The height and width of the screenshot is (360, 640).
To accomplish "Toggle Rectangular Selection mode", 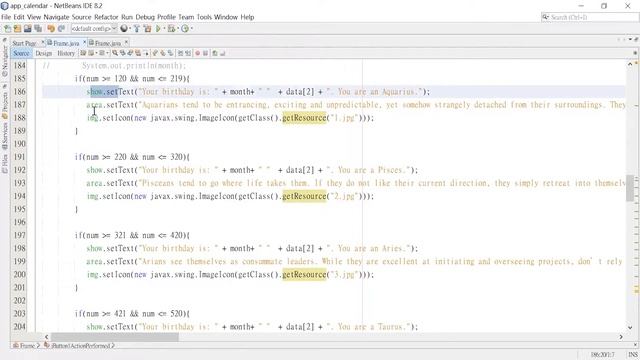I will pos(146,53).
